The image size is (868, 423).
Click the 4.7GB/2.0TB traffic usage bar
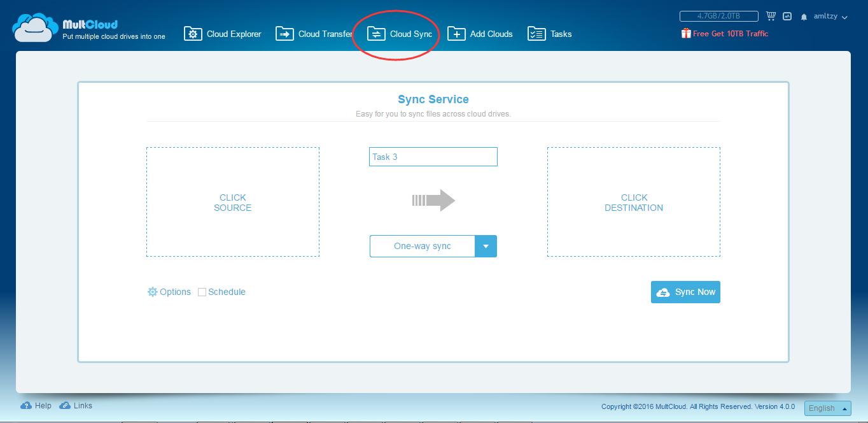tap(718, 16)
